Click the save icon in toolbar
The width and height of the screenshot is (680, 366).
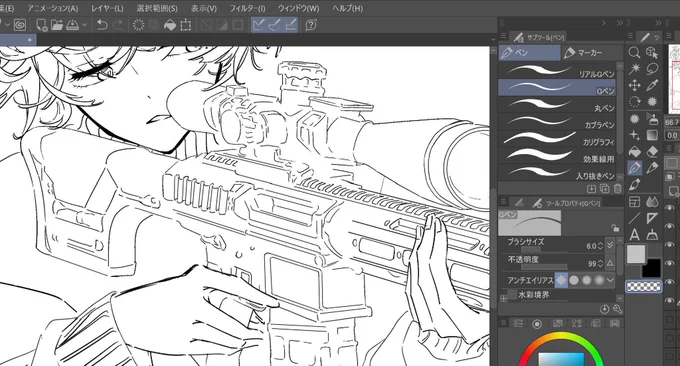coord(72,25)
